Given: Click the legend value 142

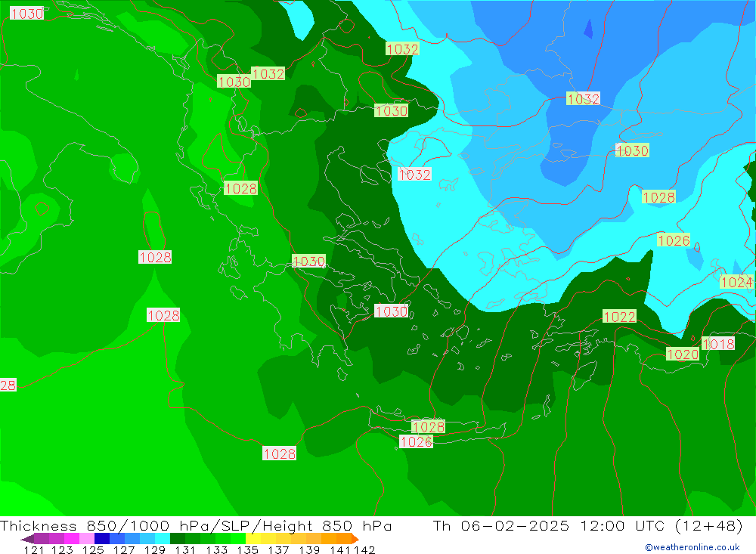Looking at the screenshot, I should tap(364, 549).
